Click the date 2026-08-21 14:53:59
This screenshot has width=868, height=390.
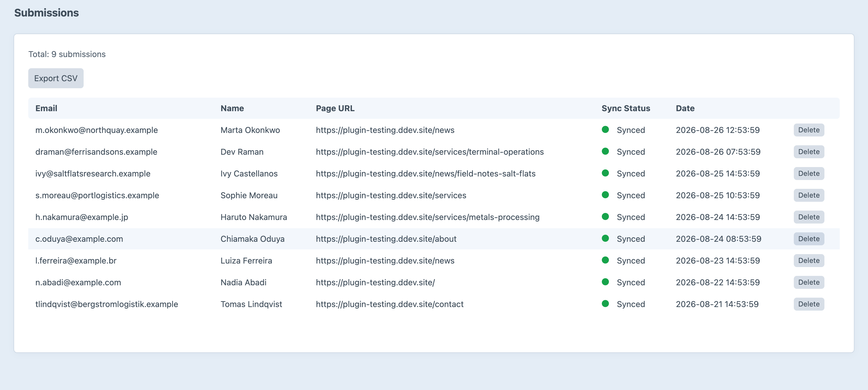pyautogui.click(x=717, y=304)
